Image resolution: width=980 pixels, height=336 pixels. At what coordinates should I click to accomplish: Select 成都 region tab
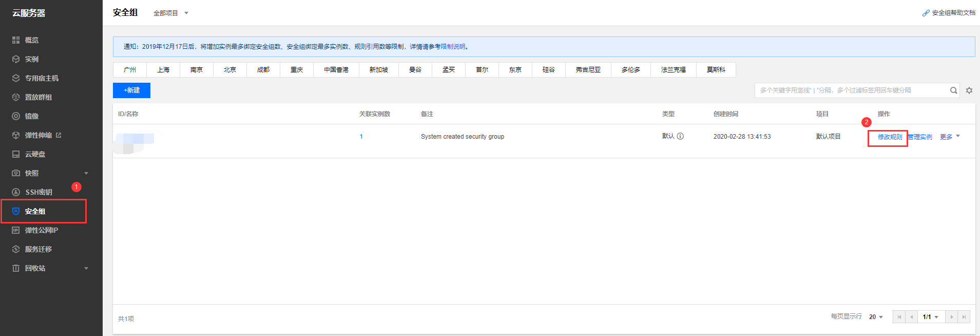pyautogui.click(x=263, y=70)
